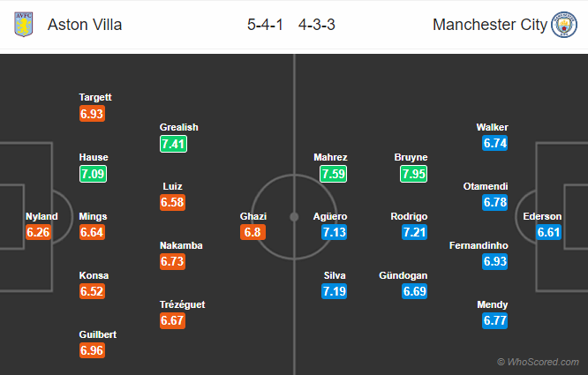The height and width of the screenshot is (375, 588).
Task: Click Mahrez's 7.59 green rating box
Action: click(334, 174)
